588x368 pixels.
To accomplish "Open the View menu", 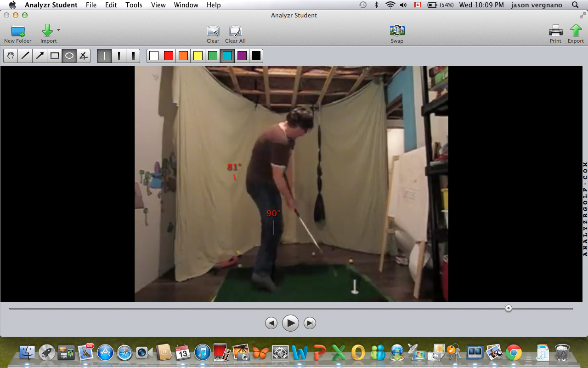I will 158,5.
